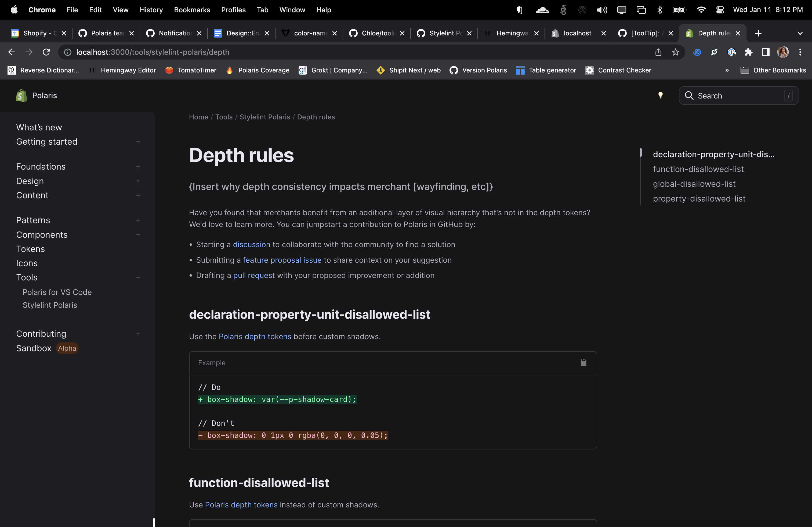Jump to global-disallowed-list in table of contents

coord(694,184)
